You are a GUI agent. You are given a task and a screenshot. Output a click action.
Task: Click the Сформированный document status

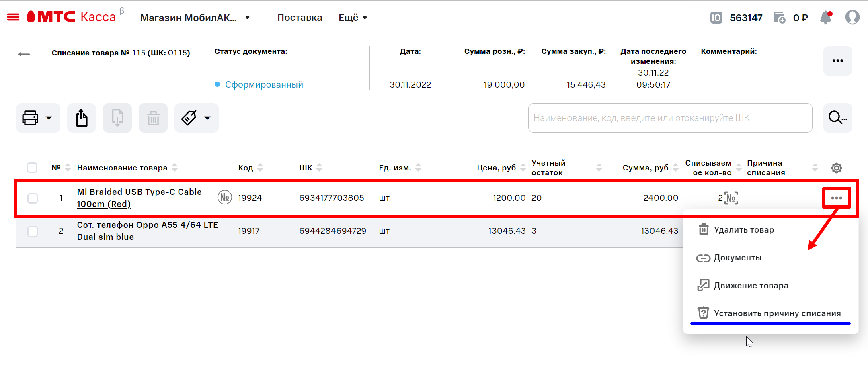coord(264,84)
